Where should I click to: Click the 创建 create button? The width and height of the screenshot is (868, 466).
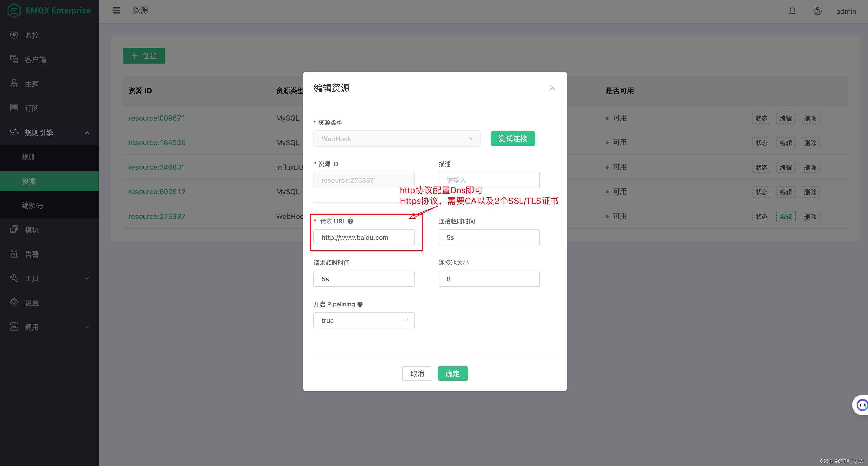tap(144, 56)
